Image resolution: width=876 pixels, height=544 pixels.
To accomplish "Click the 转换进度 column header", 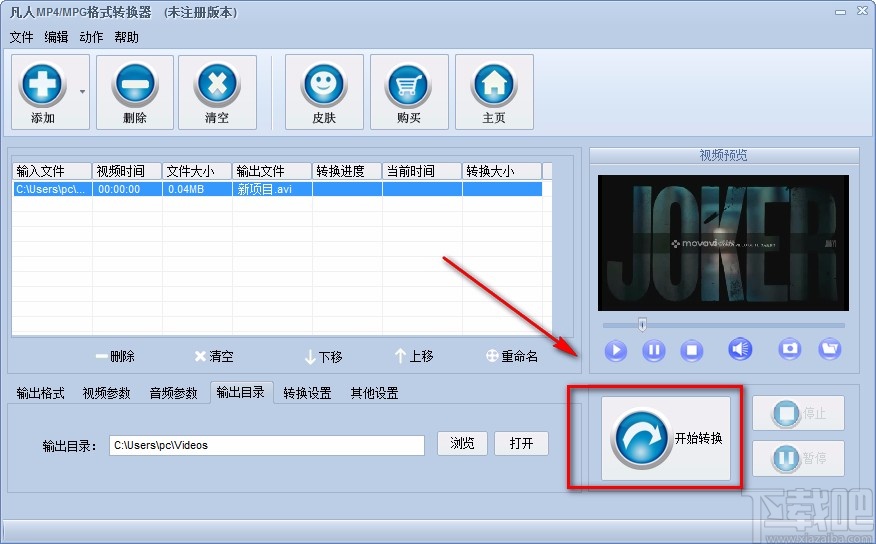I will point(347,171).
